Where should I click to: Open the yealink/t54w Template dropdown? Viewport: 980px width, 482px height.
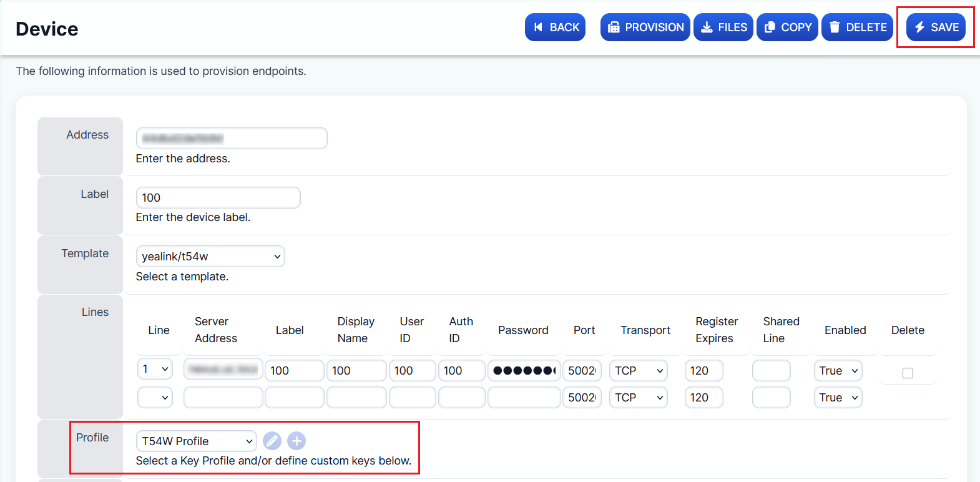tap(210, 257)
